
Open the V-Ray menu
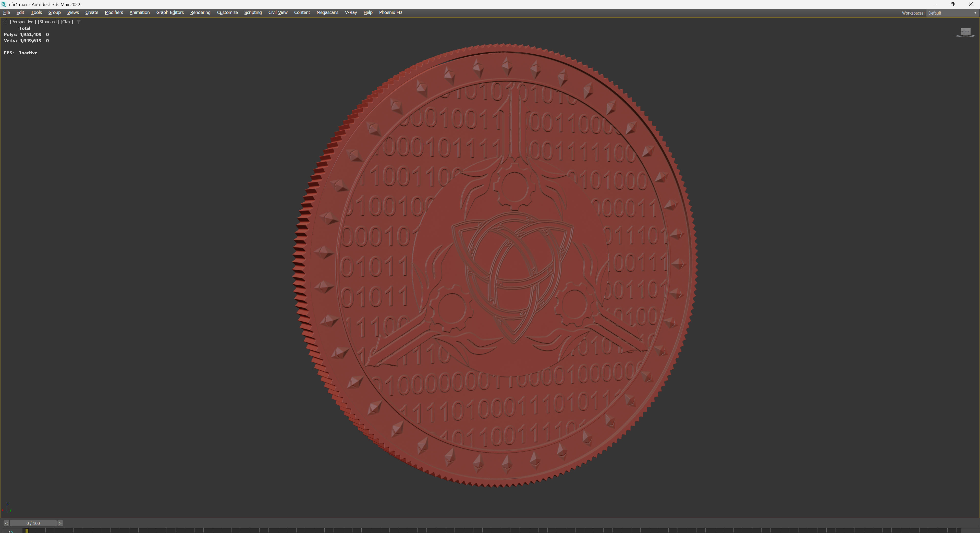(x=350, y=13)
